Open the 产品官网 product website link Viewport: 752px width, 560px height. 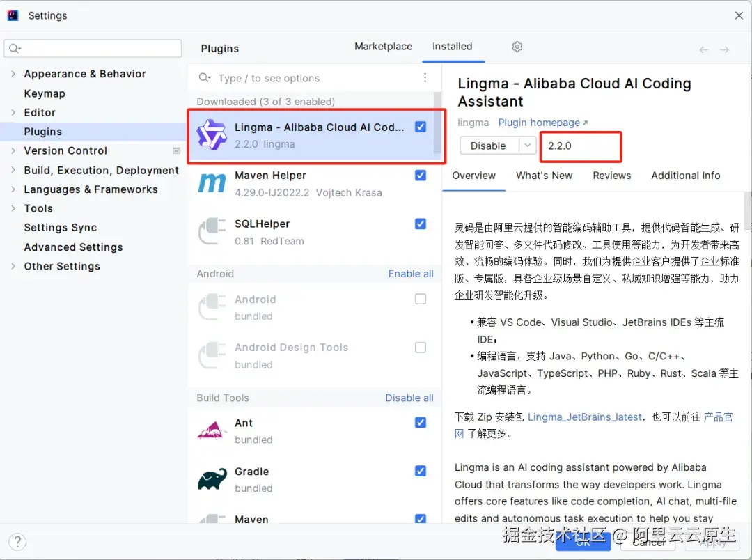point(718,417)
